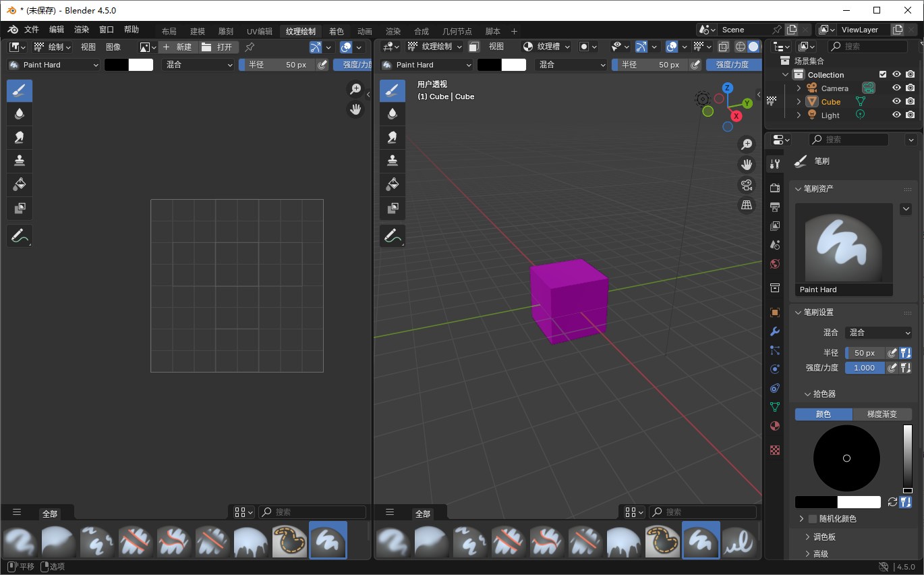Open the Paint Hard brush dropdown in image editor
The width and height of the screenshot is (924, 575).
tap(54, 65)
